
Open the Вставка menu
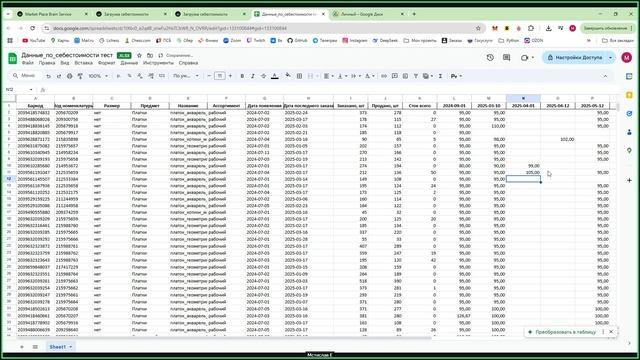point(83,63)
